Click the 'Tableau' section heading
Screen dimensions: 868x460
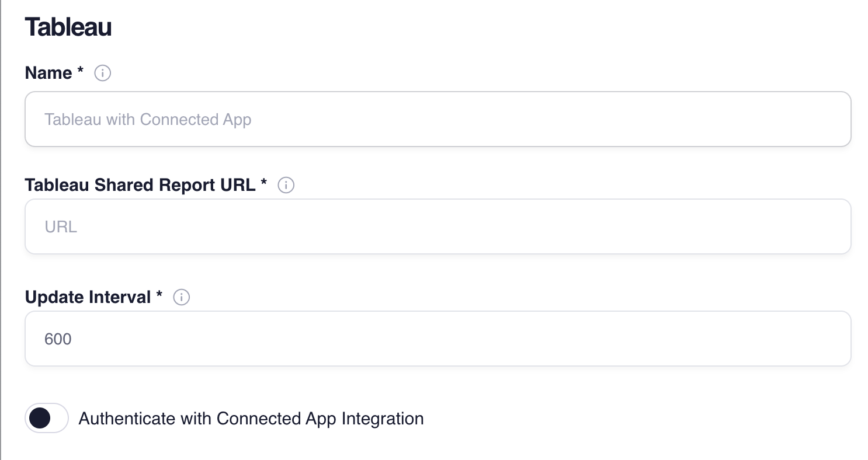pyautogui.click(x=68, y=27)
